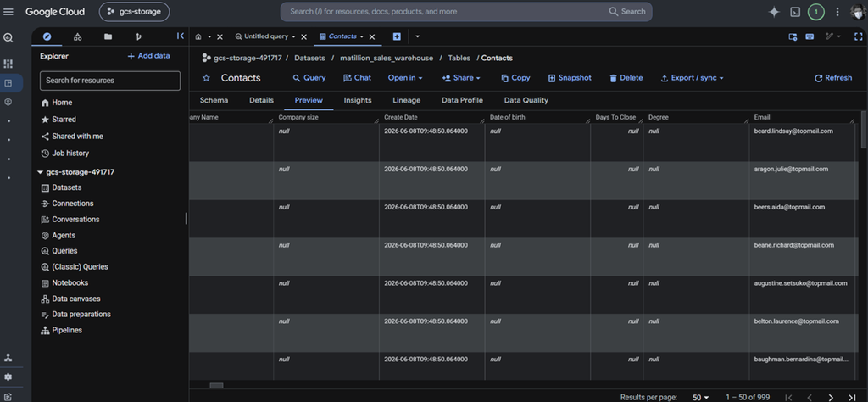Open Gemini AI assistant sparkle icon

coord(774,12)
